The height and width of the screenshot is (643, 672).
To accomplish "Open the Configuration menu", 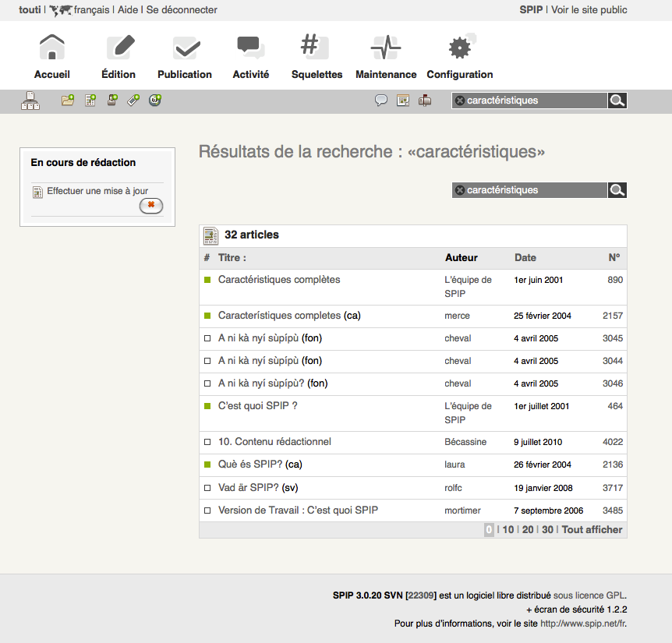I will tap(460, 58).
